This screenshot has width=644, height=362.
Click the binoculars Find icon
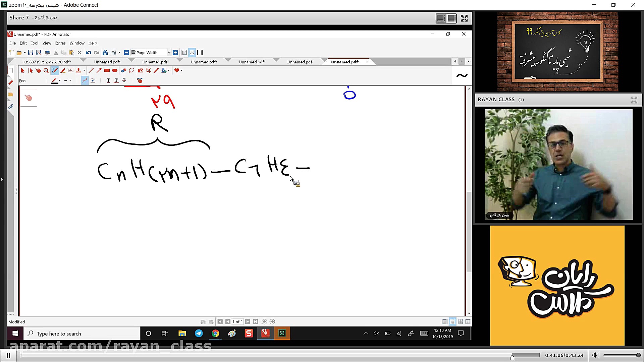pyautogui.click(x=105, y=53)
